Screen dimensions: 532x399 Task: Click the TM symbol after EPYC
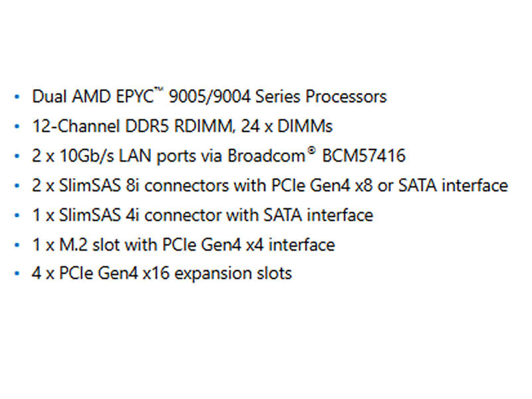tap(158, 90)
